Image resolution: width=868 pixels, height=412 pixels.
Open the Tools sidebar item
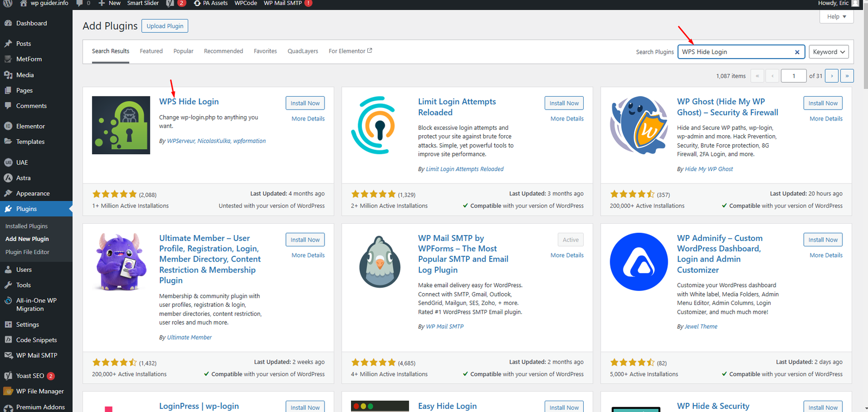[x=23, y=285]
